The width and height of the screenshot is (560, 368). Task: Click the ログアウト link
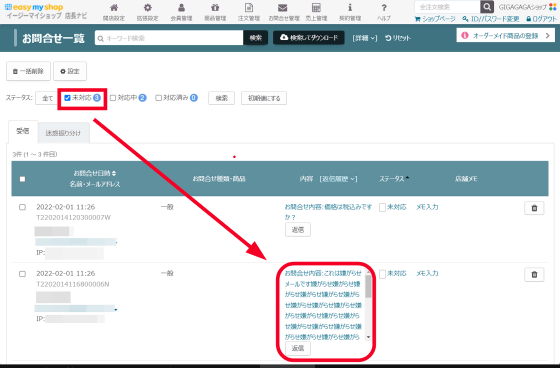pyautogui.click(x=541, y=19)
